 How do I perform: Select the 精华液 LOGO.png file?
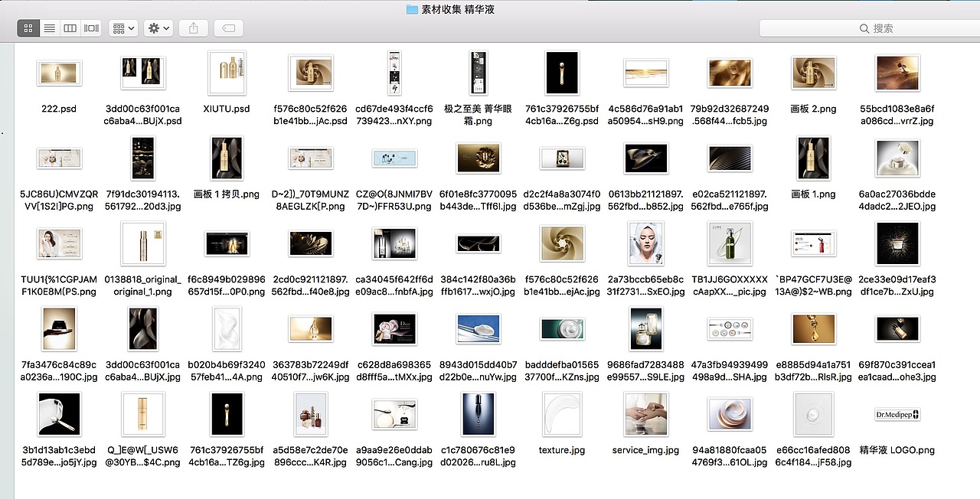click(897, 414)
